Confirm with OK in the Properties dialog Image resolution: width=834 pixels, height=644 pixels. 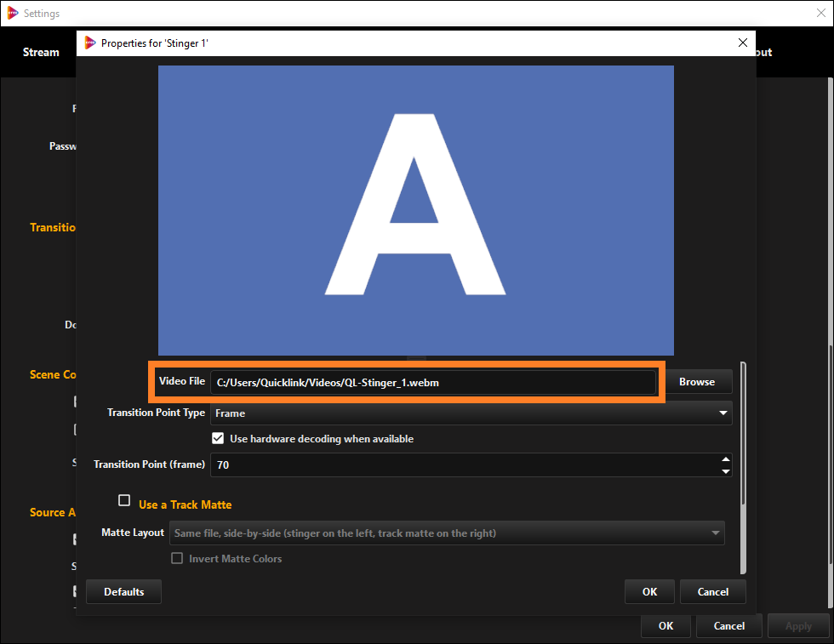click(x=649, y=591)
